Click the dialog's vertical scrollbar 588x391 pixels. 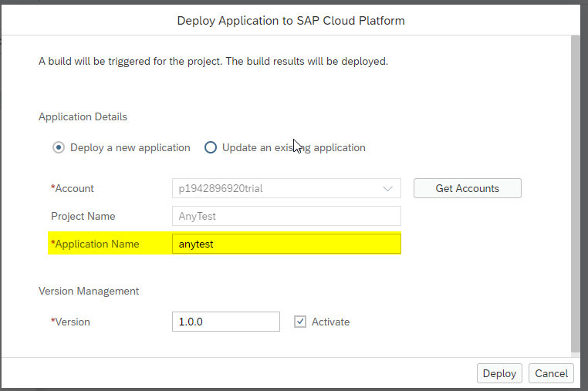click(575, 193)
